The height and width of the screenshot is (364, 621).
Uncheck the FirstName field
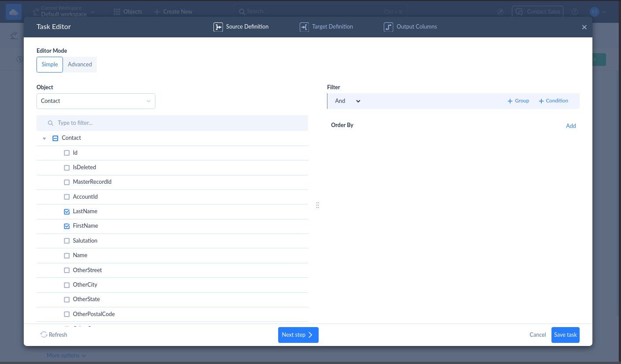pyautogui.click(x=66, y=226)
